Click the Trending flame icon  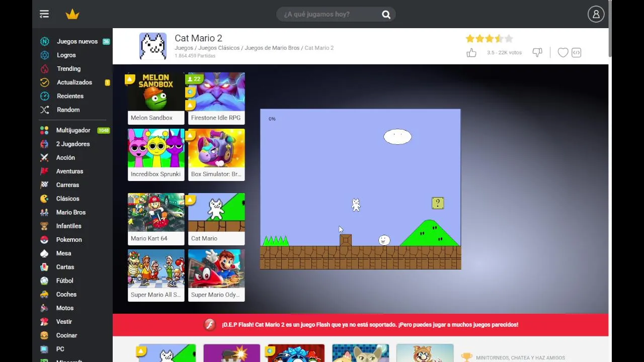[x=45, y=69]
